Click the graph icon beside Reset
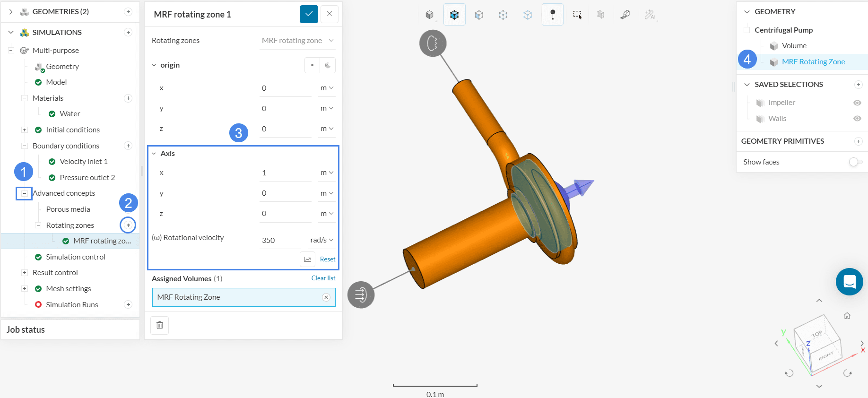This screenshot has width=868, height=398. (307, 259)
